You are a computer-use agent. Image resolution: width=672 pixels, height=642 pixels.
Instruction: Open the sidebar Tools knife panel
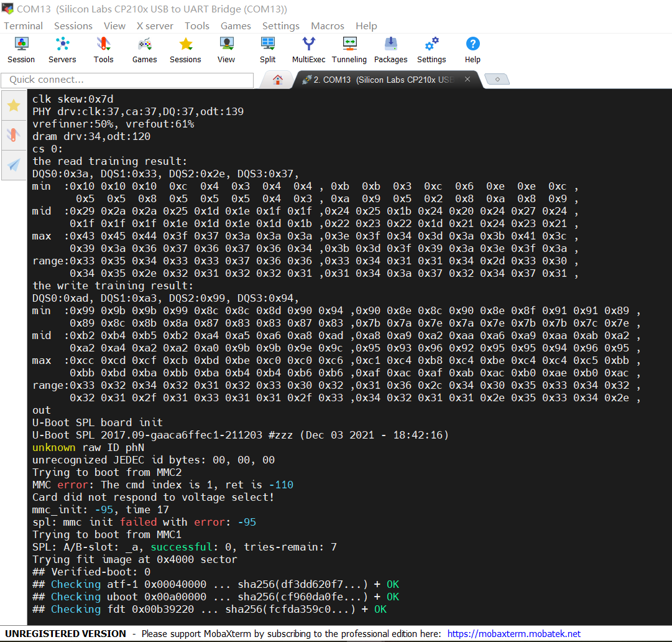14,135
